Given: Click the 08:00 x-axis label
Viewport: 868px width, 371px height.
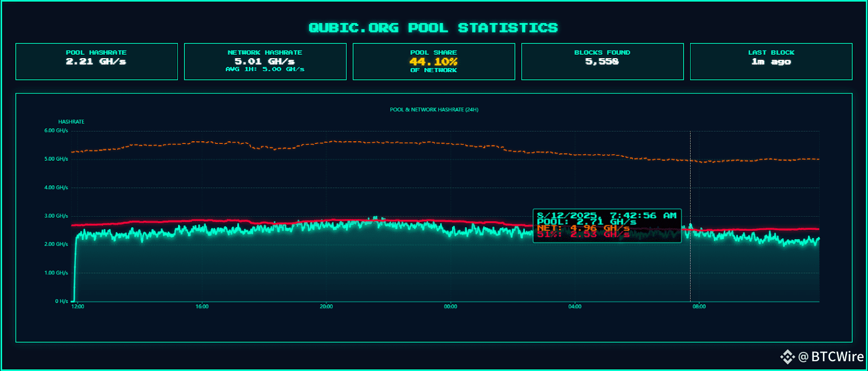Looking at the screenshot, I should click(x=699, y=306).
